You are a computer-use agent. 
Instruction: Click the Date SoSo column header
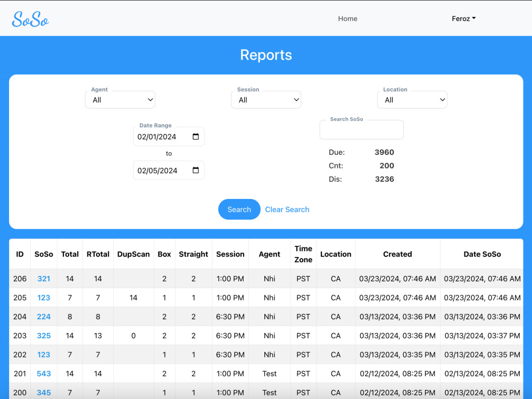click(482, 254)
